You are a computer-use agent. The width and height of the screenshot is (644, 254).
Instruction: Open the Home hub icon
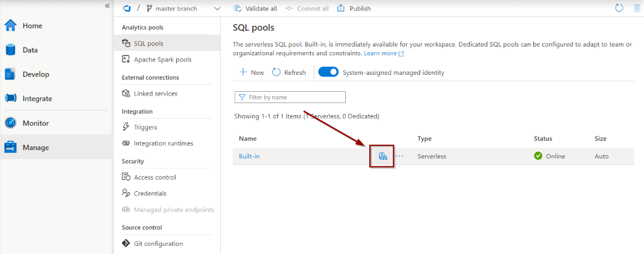click(10, 26)
